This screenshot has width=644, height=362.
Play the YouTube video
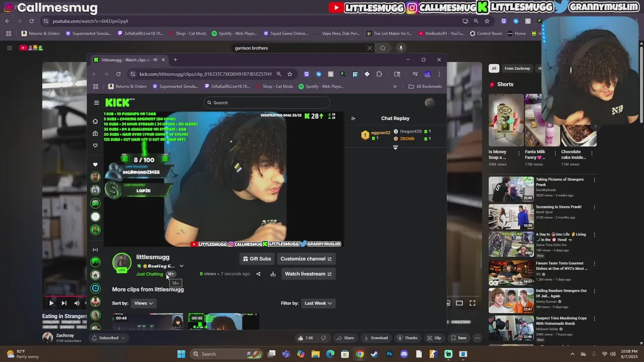click(x=51, y=303)
